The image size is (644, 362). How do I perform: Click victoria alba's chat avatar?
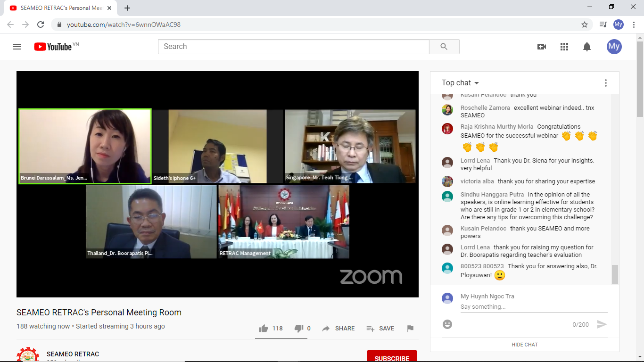(x=447, y=181)
